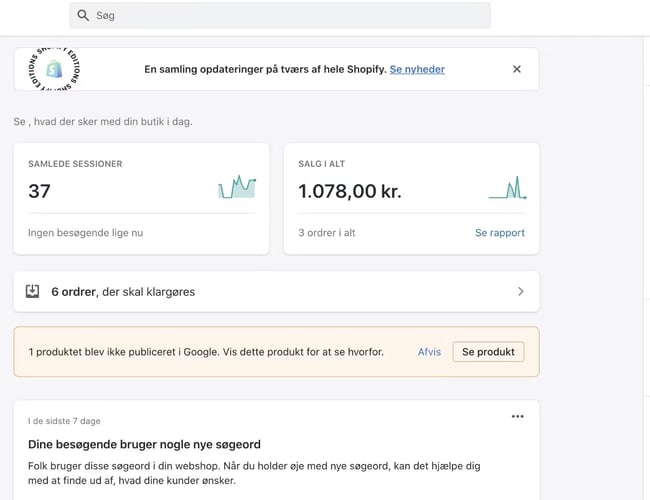Click the search magnifier icon
This screenshot has height=500, width=650.
click(83, 15)
